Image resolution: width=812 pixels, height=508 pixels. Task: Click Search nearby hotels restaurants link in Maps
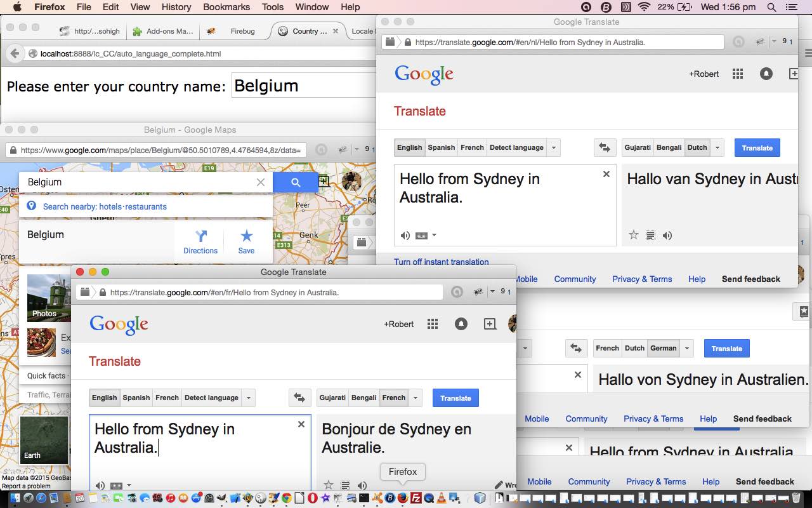pos(105,206)
